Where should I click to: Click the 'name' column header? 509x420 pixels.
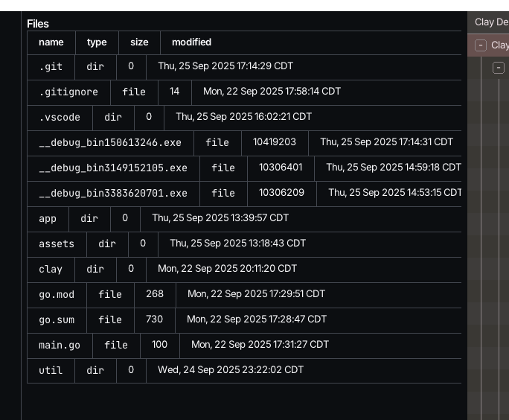click(51, 42)
